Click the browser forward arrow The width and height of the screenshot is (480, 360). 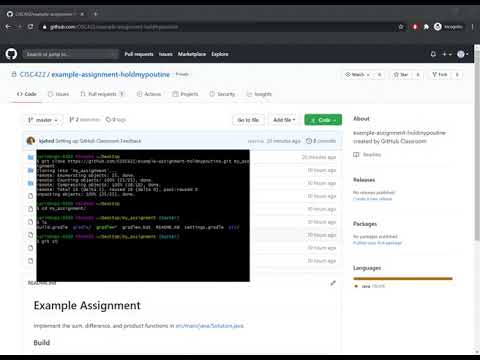coord(20,27)
